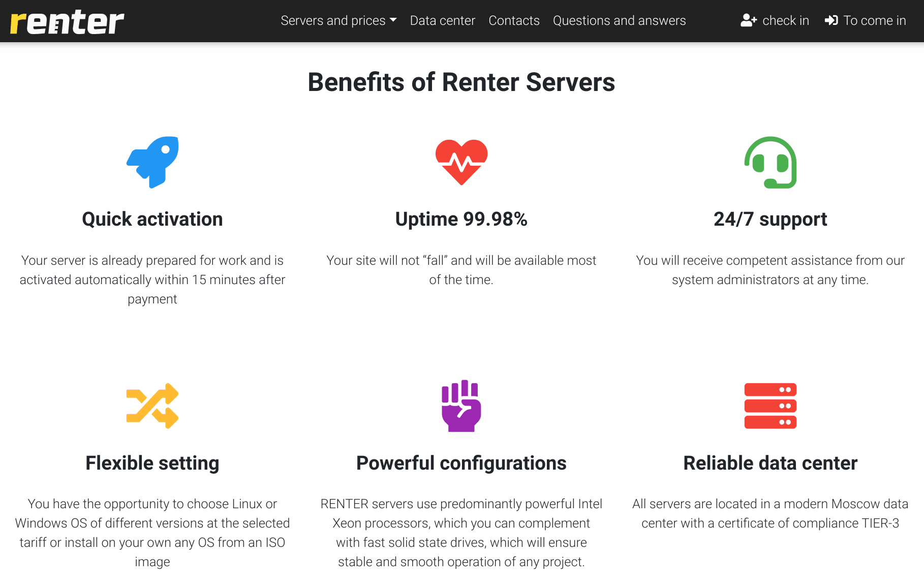
Task: Click the Powerful configurations heading
Action: tap(461, 463)
